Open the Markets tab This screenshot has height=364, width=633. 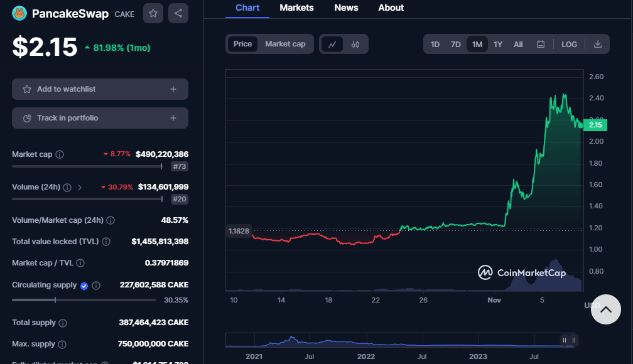click(296, 8)
